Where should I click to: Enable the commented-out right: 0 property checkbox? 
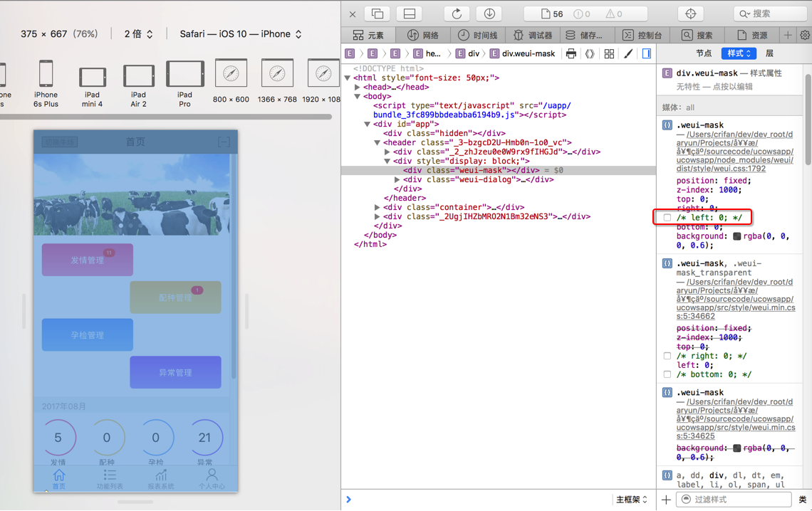pos(667,356)
